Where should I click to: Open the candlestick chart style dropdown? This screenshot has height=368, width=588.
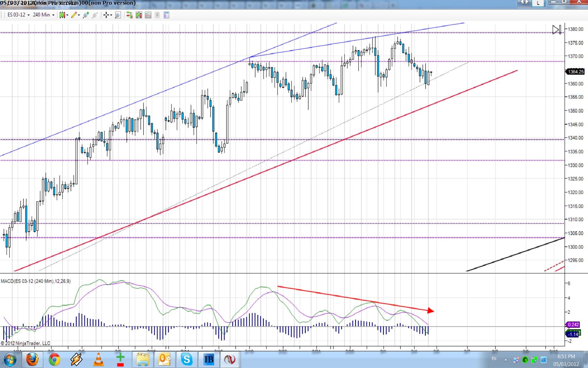[x=64, y=15]
